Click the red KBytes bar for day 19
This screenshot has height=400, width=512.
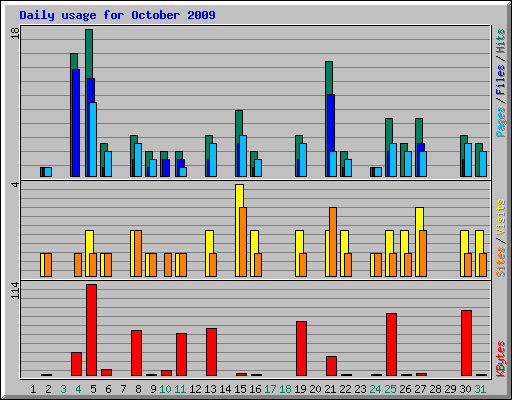[301, 349]
